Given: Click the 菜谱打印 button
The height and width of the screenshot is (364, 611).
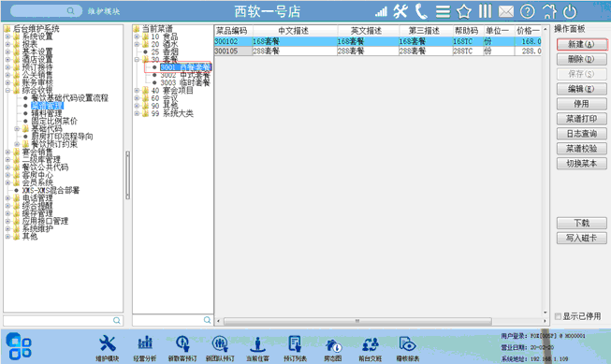Looking at the screenshot, I should 581,119.
